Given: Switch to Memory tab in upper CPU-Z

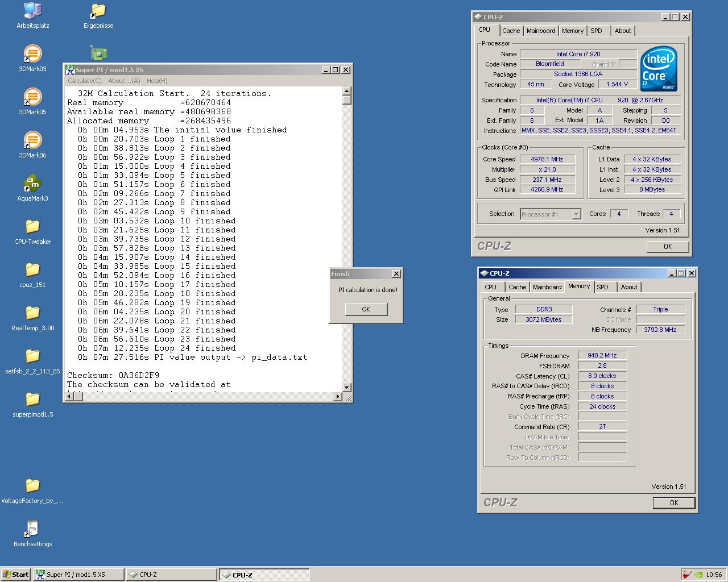Looking at the screenshot, I should click(x=573, y=31).
